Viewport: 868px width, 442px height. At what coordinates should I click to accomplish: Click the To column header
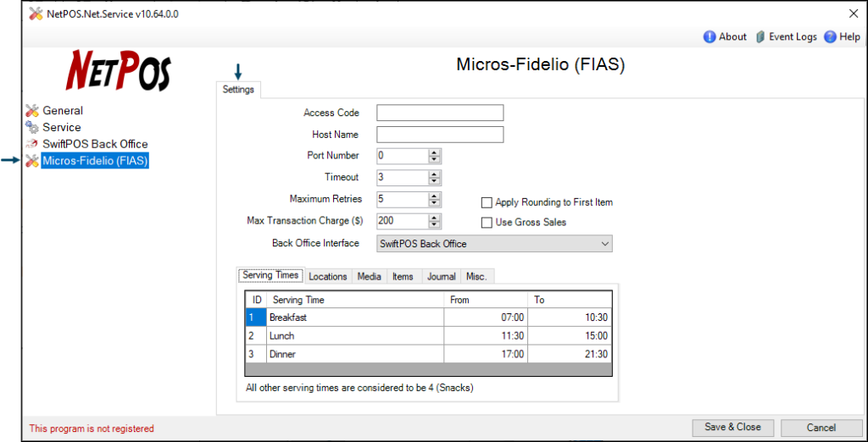pyautogui.click(x=570, y=300)
